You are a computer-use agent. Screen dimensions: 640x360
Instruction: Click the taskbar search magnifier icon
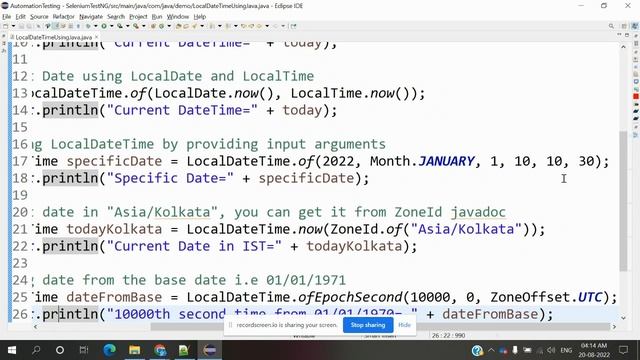coord(36,350)
